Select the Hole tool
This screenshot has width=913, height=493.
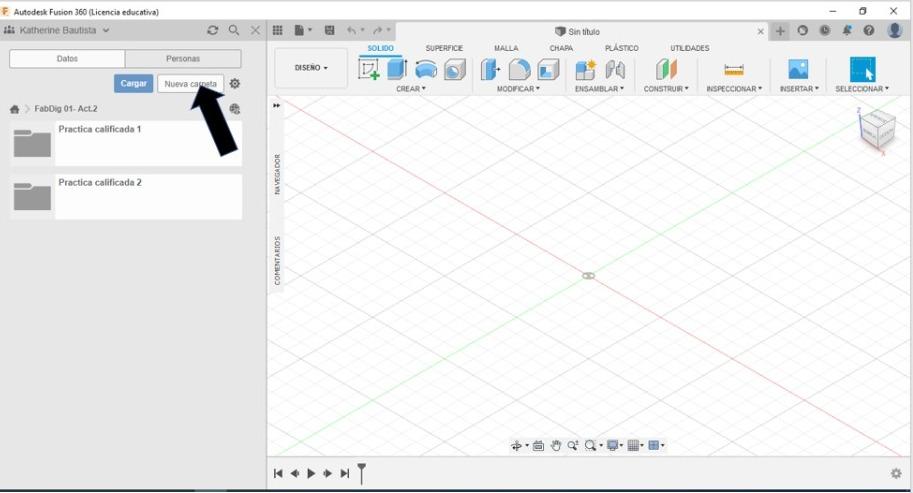(x=455, y=70)
